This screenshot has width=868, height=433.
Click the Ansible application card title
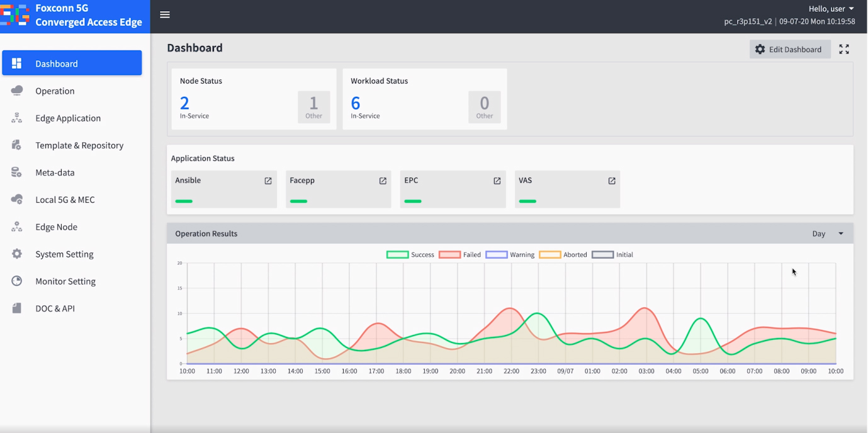[188, 180]
